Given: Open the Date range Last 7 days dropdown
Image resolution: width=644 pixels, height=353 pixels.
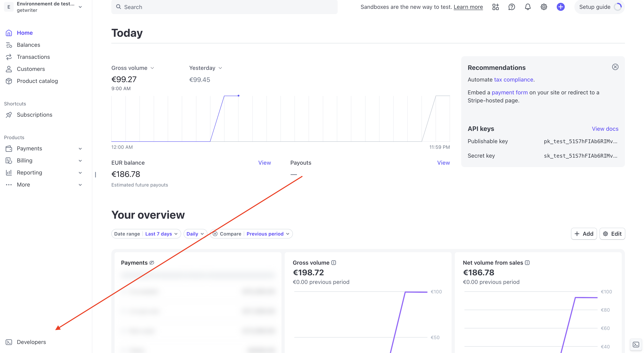Looking at the screenshot, I should coord(146,234).
